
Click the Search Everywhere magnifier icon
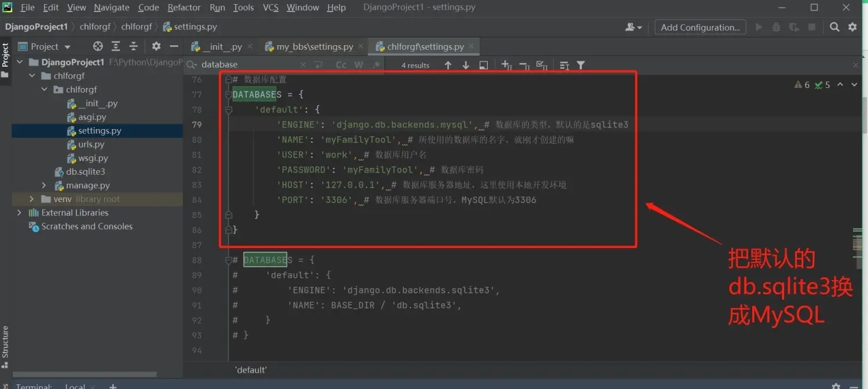coord(834,27)
